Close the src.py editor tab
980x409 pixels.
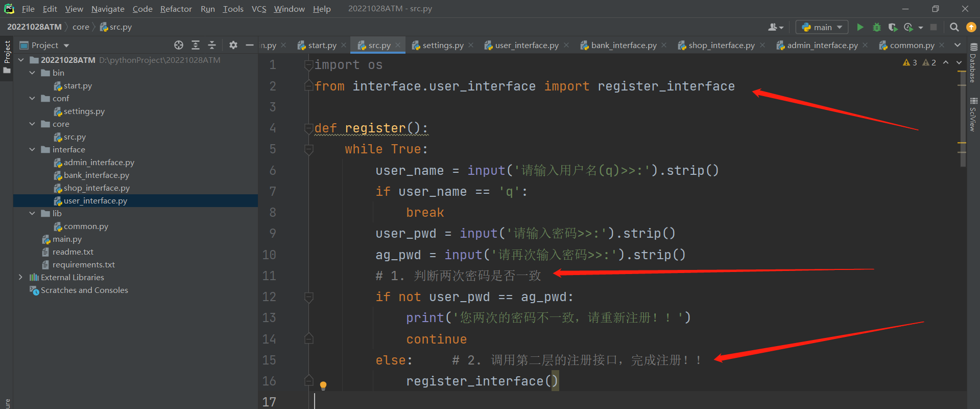pos(398,45)
